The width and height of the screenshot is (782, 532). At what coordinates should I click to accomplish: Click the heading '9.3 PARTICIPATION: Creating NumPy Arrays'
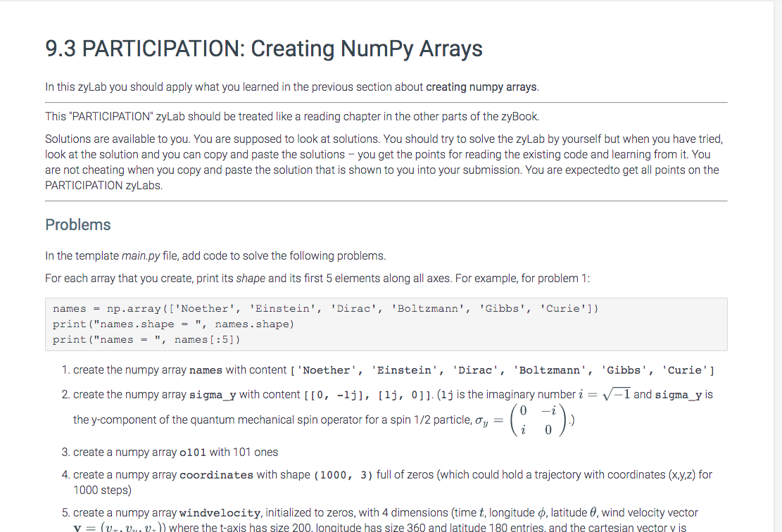(x=264, y=49)
